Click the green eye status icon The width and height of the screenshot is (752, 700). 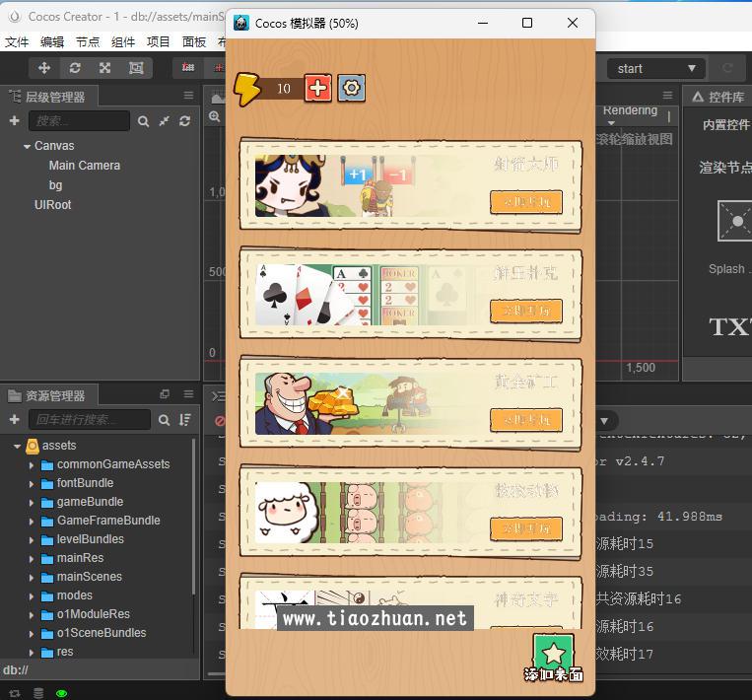61,693
